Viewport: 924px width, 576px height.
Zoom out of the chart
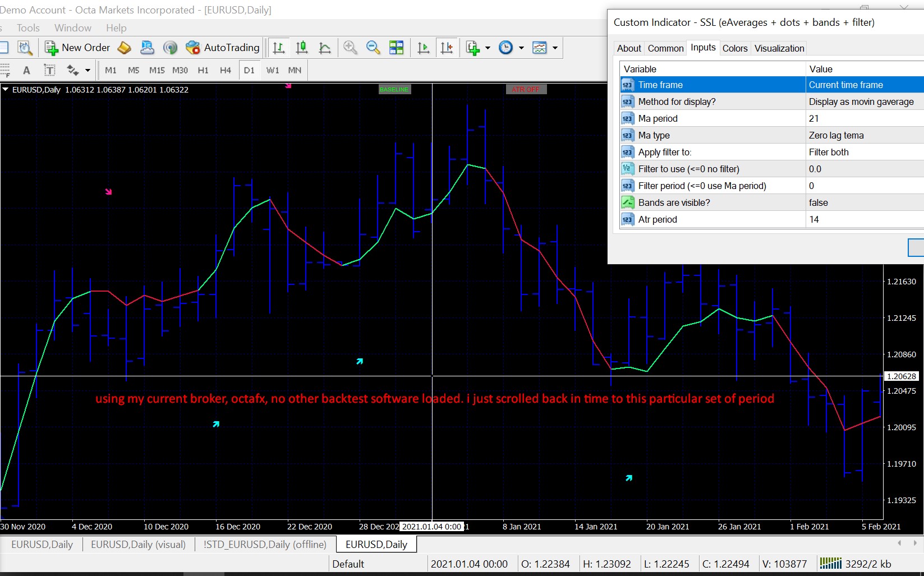click(x=373, y=48)
